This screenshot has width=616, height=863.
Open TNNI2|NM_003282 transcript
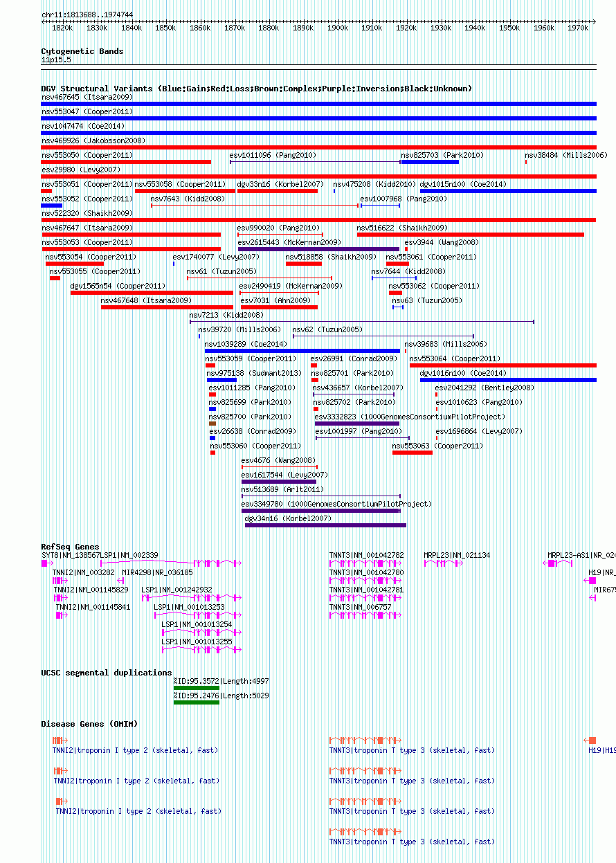84,572
